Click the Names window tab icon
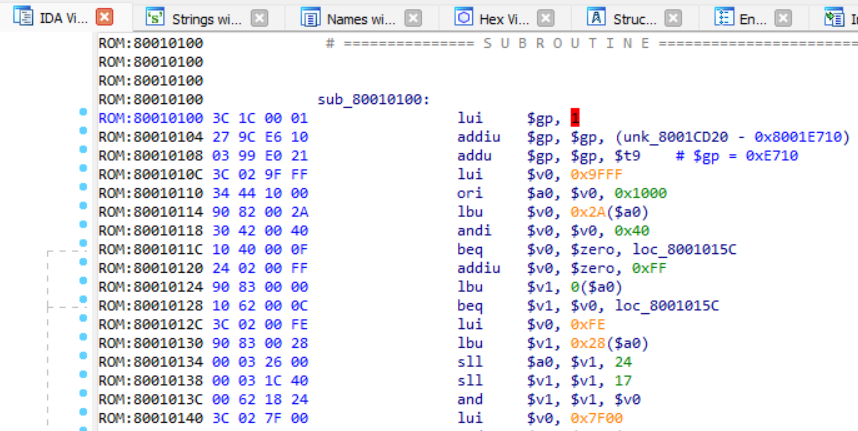The width and height of the screenshot is (858, 431). point(311,18)
